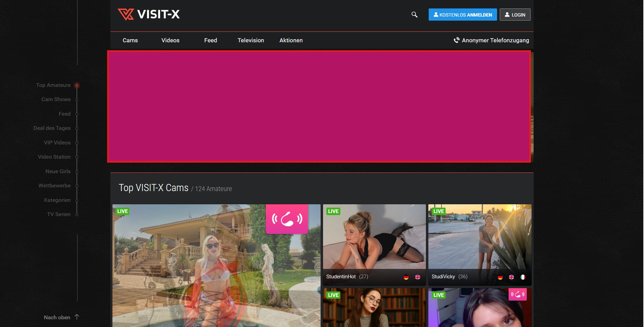Click the Italian flag on StudiVicky's cam
This screenshot has height=327, width=644.
tap(523, 277)
